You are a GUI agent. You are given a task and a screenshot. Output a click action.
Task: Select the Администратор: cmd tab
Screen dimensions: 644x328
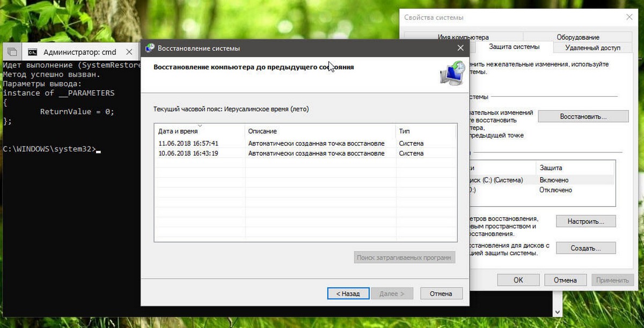[79, 52]
